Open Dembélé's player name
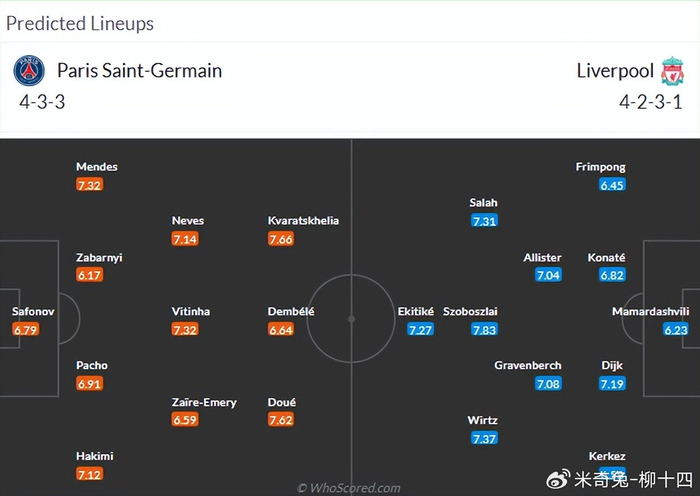The image size is (700, 496). click(291, 312)
